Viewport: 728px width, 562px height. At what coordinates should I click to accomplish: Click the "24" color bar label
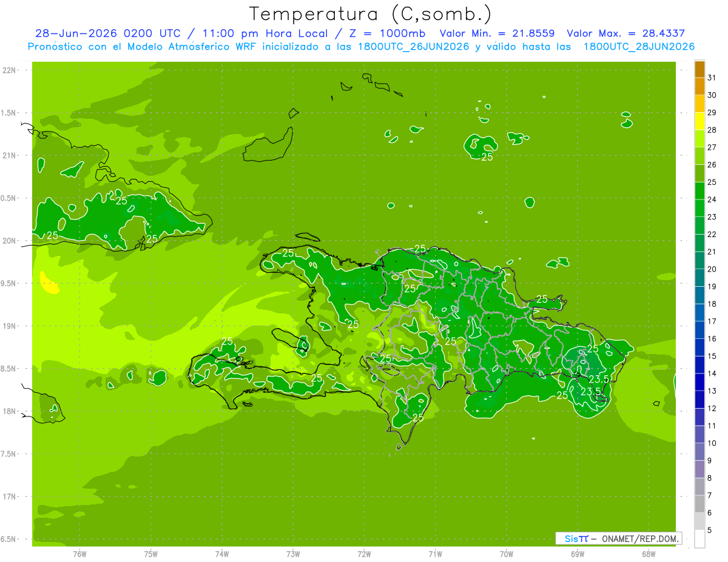712,199
